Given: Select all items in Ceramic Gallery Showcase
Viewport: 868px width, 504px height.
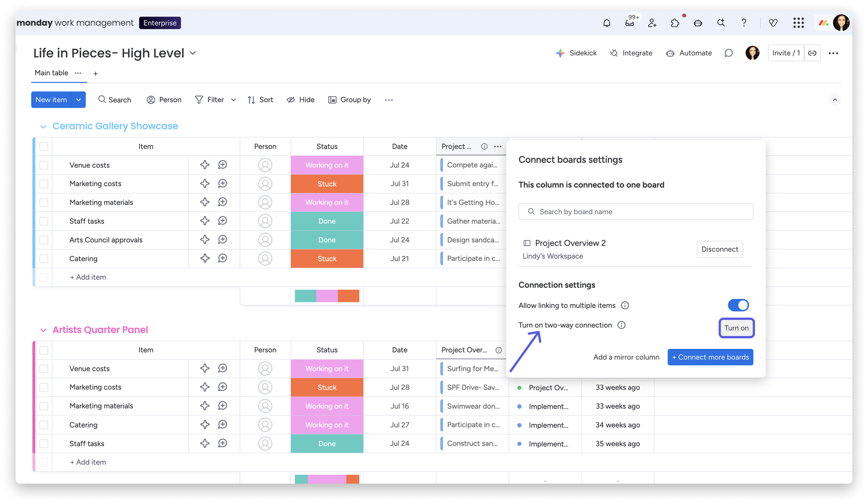Looking at the screenshot, I should coord(44,146).
